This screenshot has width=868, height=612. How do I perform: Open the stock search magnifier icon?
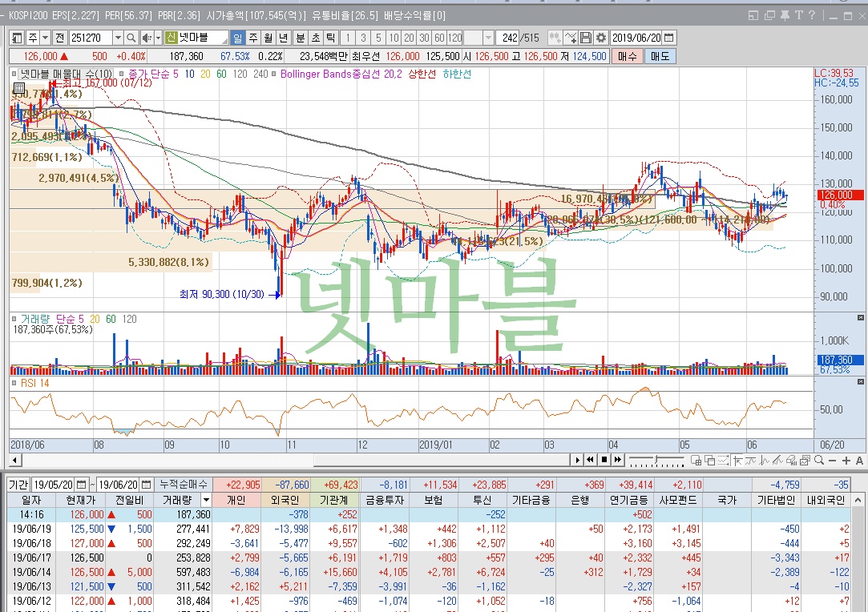(131, 38)
